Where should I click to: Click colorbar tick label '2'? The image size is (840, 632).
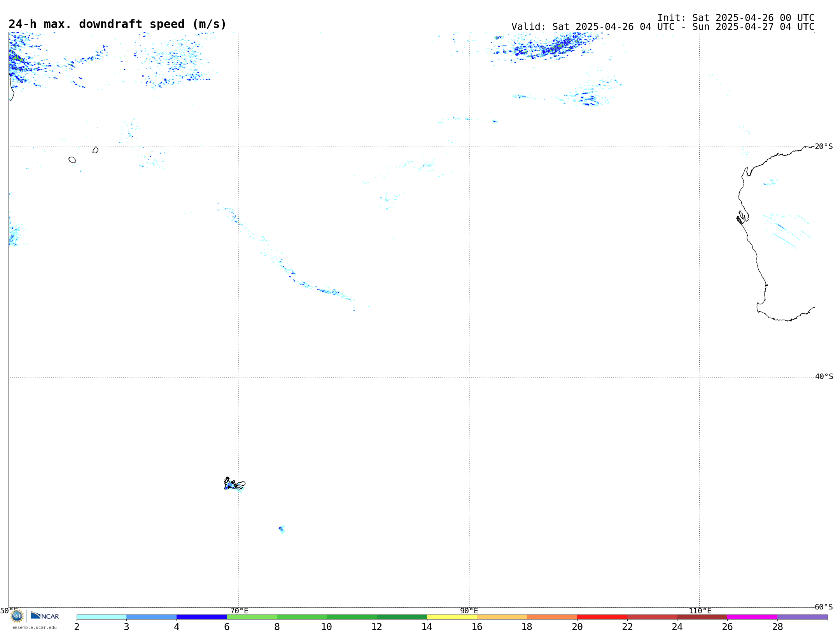tap(77, 627)
